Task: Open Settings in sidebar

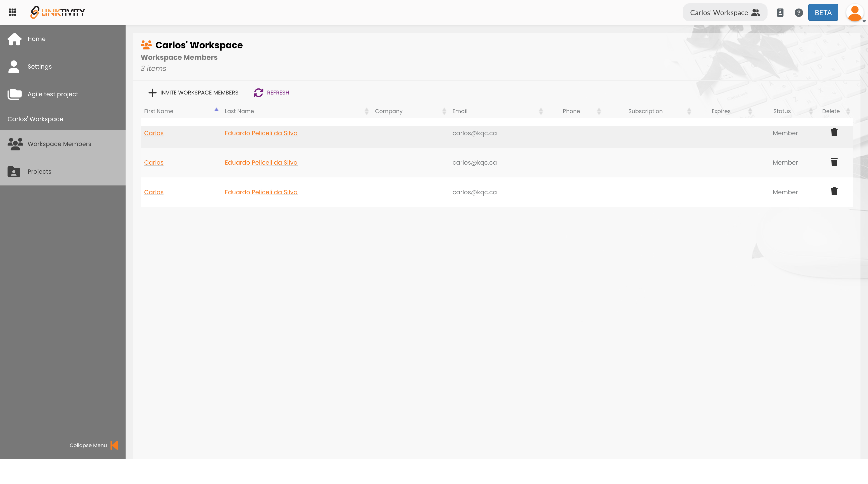Action: click(x=63, y=66)
